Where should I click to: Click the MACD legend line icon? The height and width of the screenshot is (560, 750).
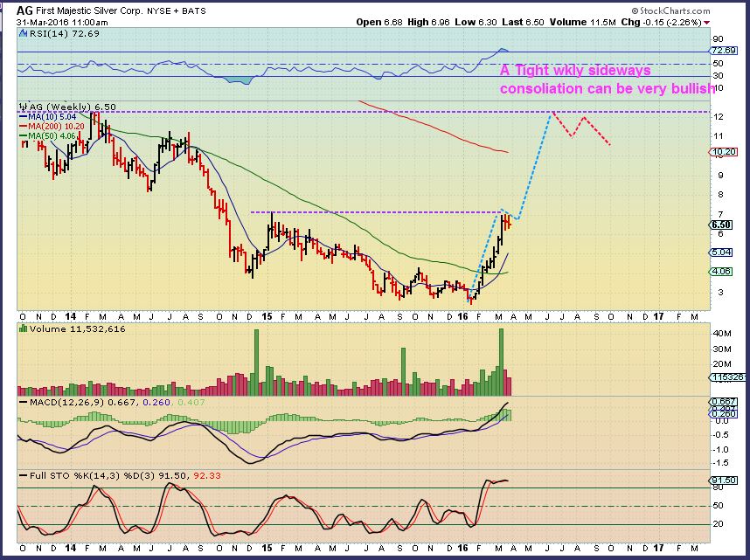pos(23,402)
